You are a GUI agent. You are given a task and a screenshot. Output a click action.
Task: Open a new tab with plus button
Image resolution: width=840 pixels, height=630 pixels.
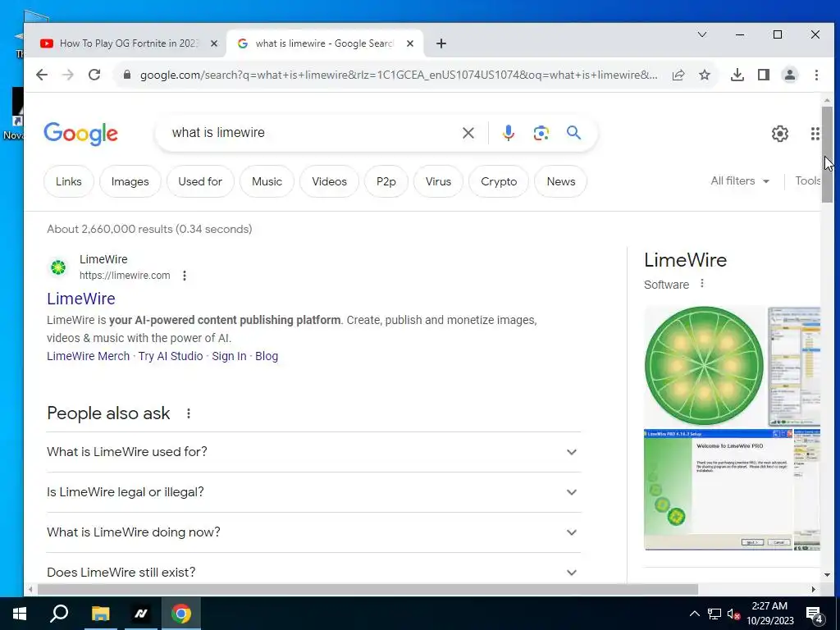point(441,43)
